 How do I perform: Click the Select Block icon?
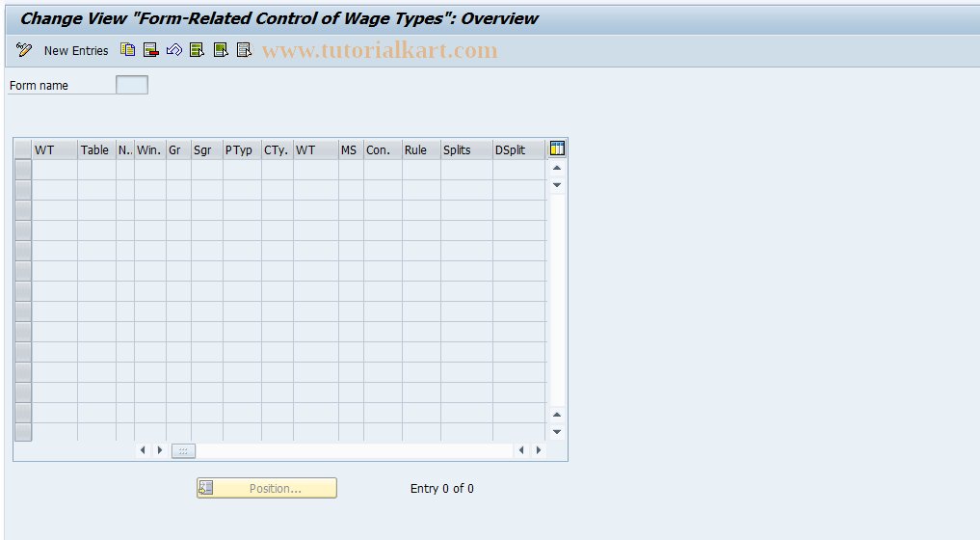[221, 50]
